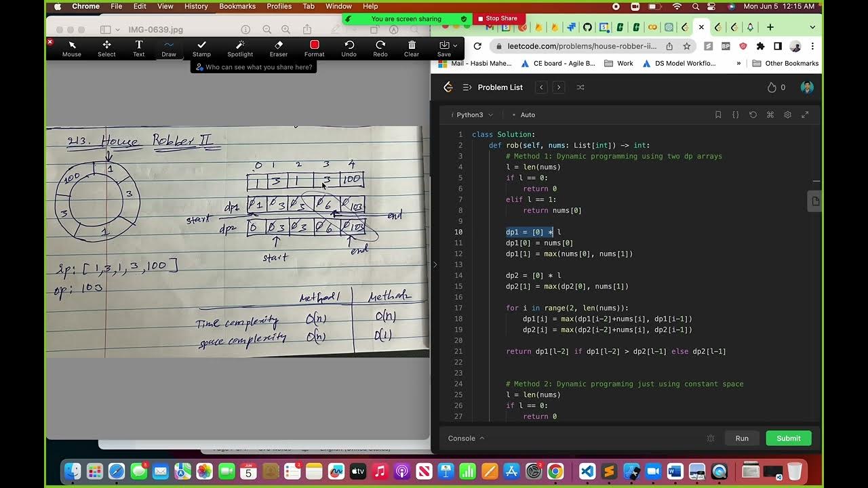
Task: Redo the last annotation
Action: click(380, 49)
